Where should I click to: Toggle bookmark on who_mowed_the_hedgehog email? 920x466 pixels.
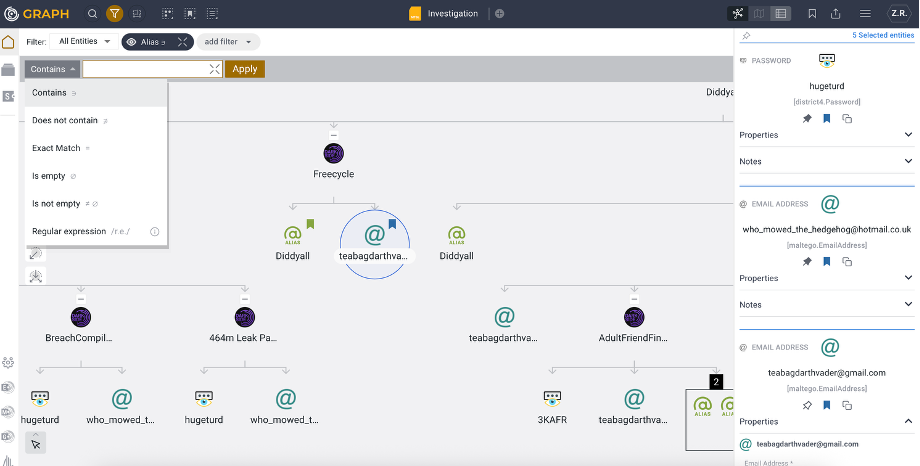(827, 262)
